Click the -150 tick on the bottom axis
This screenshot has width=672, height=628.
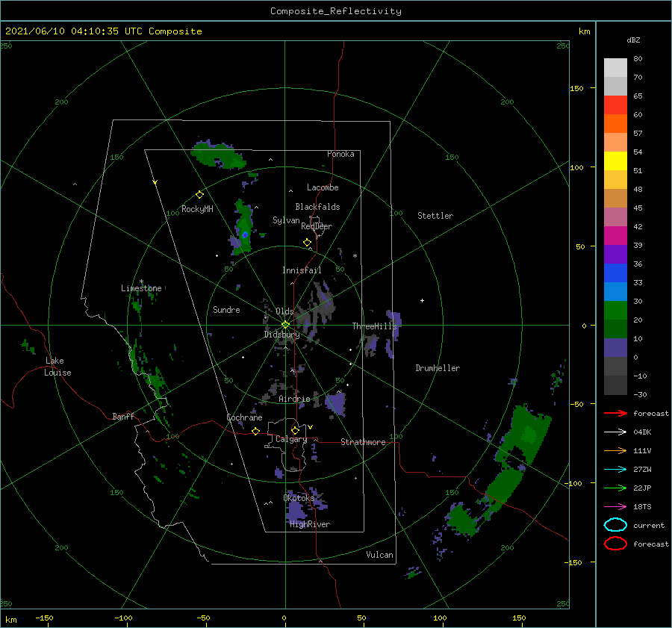44,618
